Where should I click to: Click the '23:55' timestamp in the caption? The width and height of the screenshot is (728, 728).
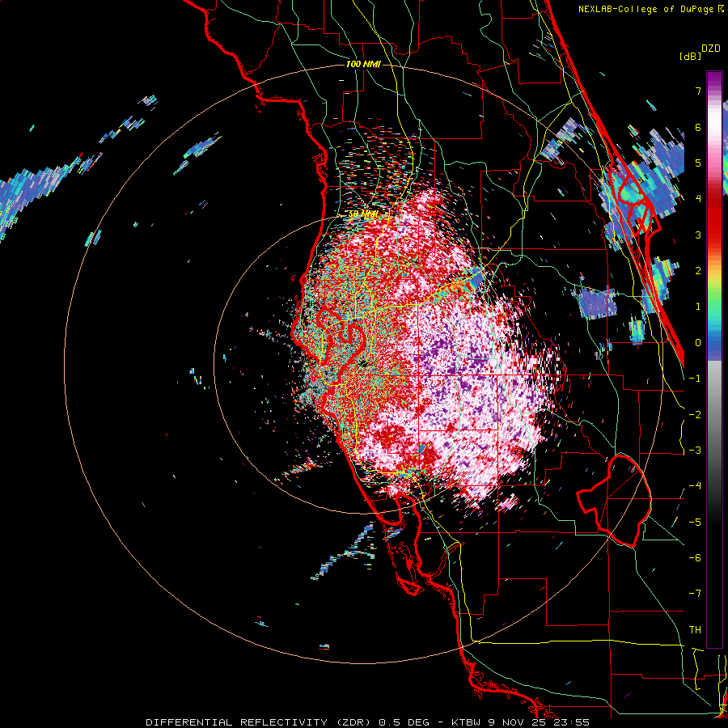coord(574,722)
